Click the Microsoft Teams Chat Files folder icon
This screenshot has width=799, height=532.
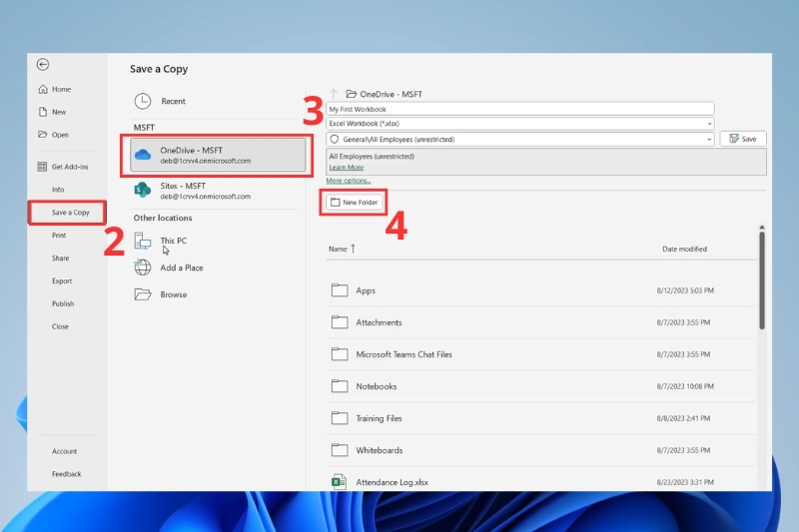pos(340,354)
